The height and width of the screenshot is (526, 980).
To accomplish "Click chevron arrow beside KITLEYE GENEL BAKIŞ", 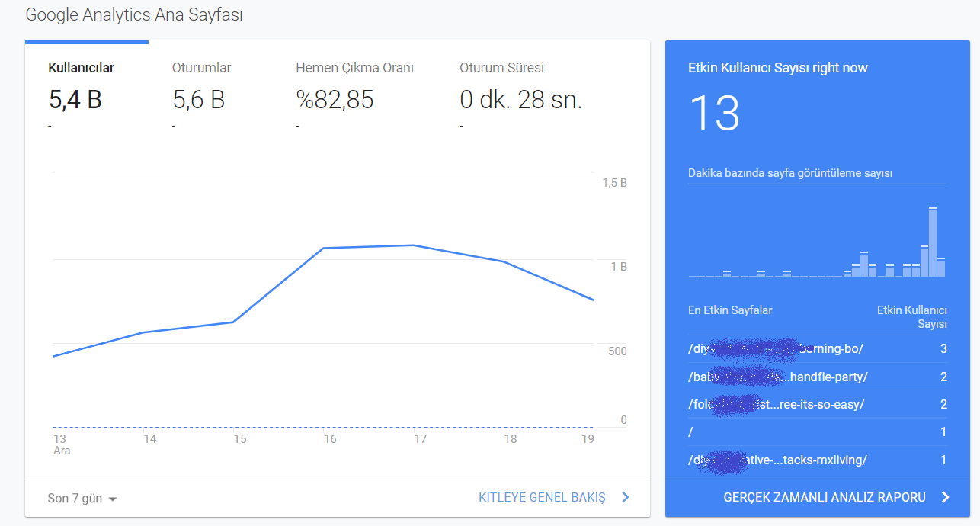I will click(x=626, y=498).
